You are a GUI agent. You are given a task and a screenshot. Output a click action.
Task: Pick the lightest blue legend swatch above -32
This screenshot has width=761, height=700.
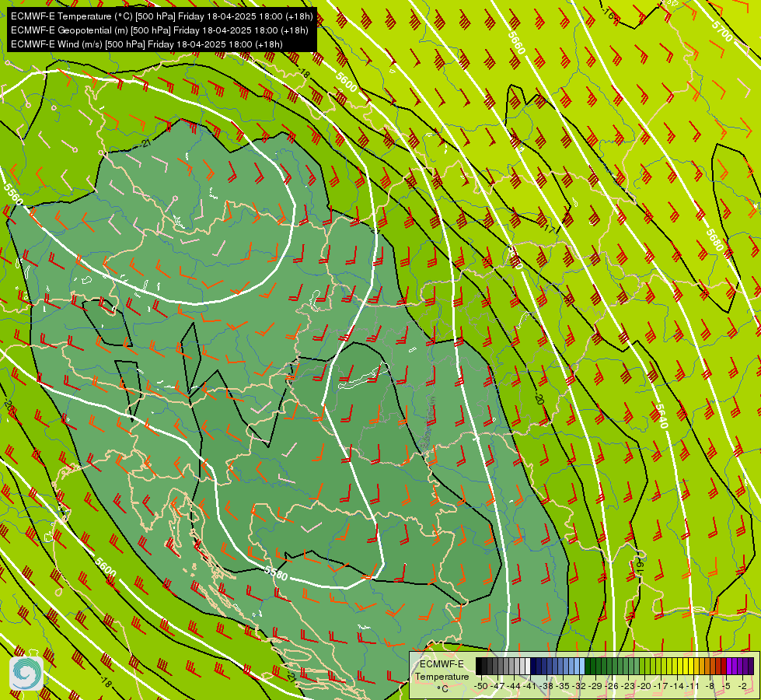point(582,666)
